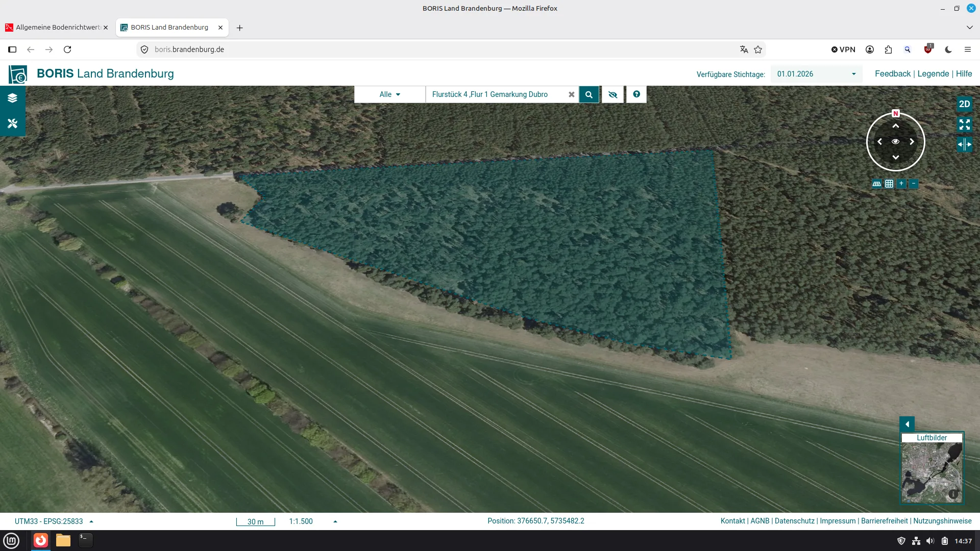This screenshot has height=551, width=980.
Task: Open the Feedback link
Action: click(x=893, y=74)
